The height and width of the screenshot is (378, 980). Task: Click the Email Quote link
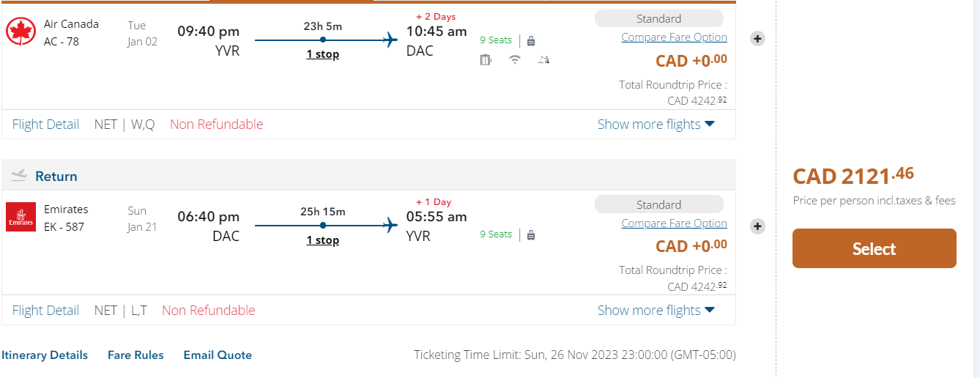coord(218,355)
